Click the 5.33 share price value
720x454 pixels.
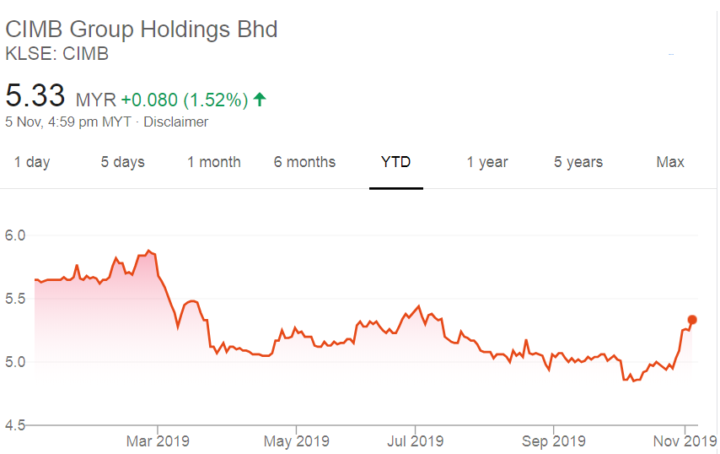tap(35, 97)
